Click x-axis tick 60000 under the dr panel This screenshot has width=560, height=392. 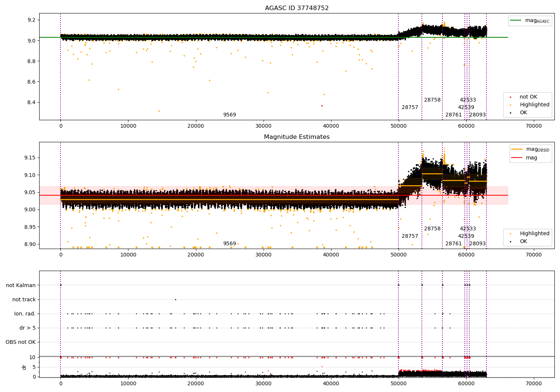pyautogui.click(x=466, y=383)
